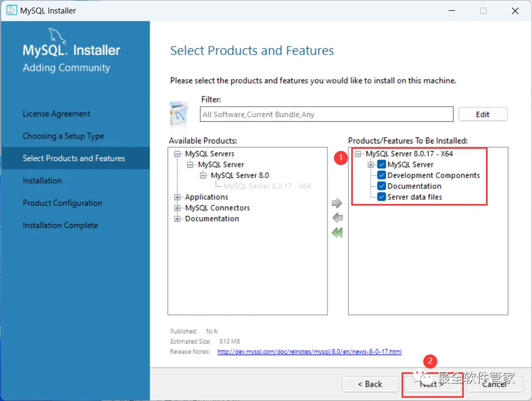The image size is (532, 401).
Task: Collapse the MySQL Server subnode
Action: pyautogui.click(x=190, y=165)
